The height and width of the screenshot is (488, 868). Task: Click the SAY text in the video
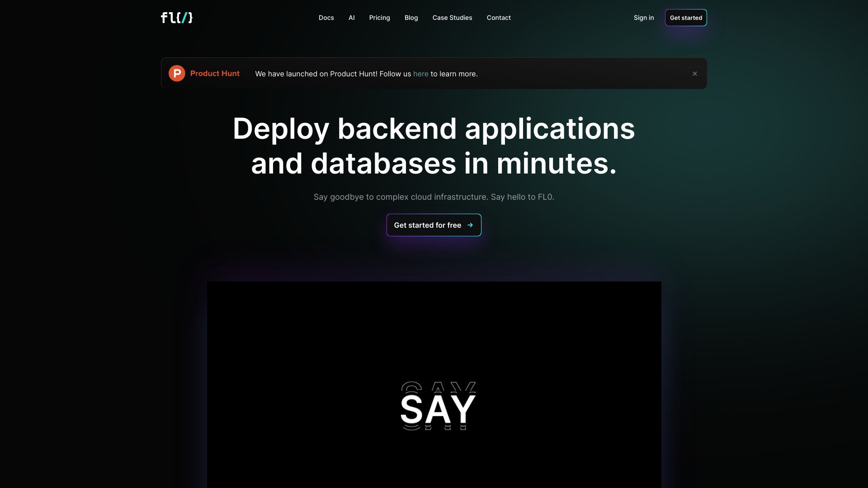click(x=437, y=407)
